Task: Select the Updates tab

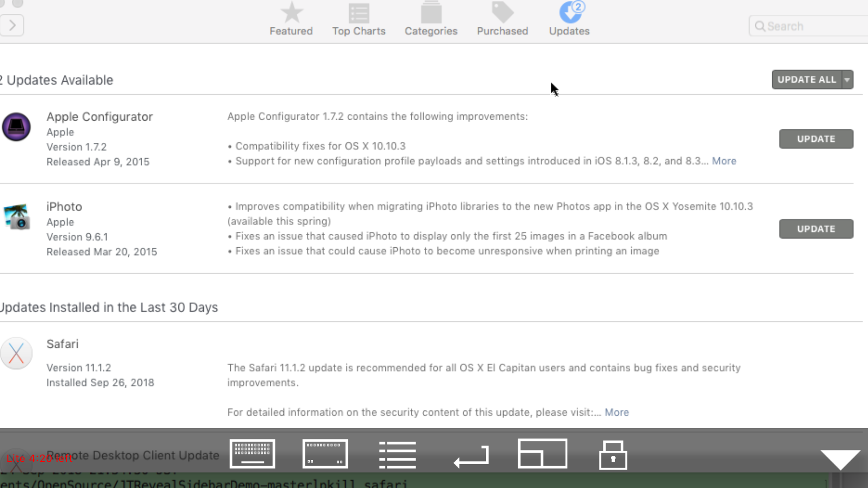Action: [570, 19]
